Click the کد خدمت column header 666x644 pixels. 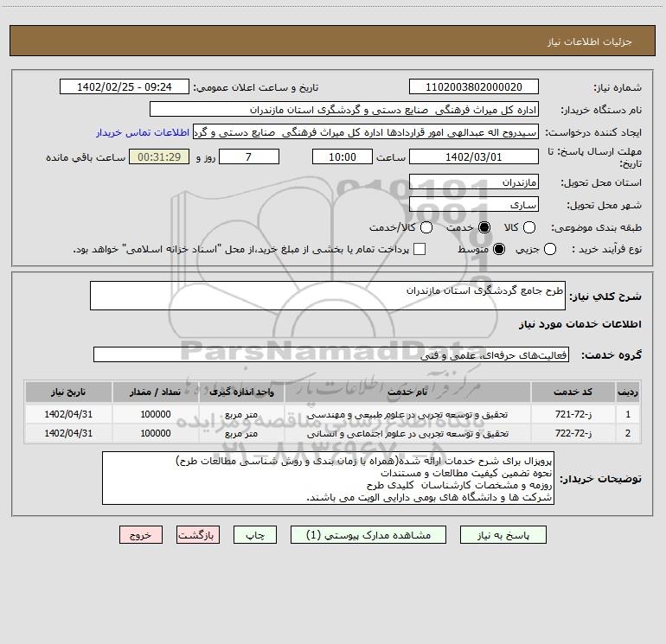[573, 392]
